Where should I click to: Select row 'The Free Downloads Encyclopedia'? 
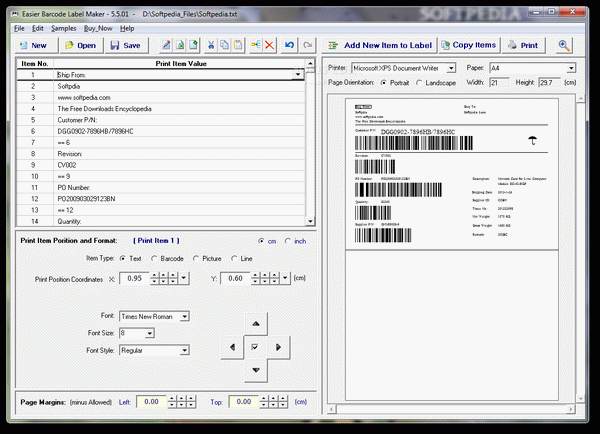coord(161,109)
